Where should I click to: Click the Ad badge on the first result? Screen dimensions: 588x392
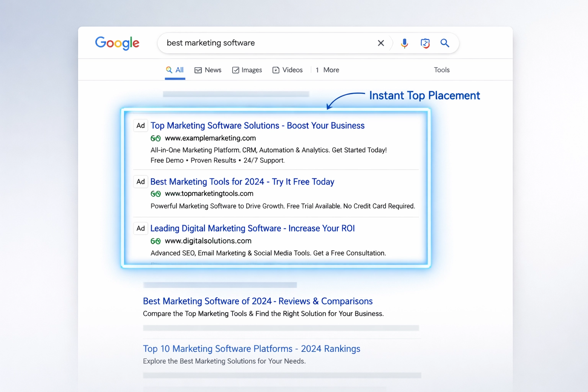[140, 125]
